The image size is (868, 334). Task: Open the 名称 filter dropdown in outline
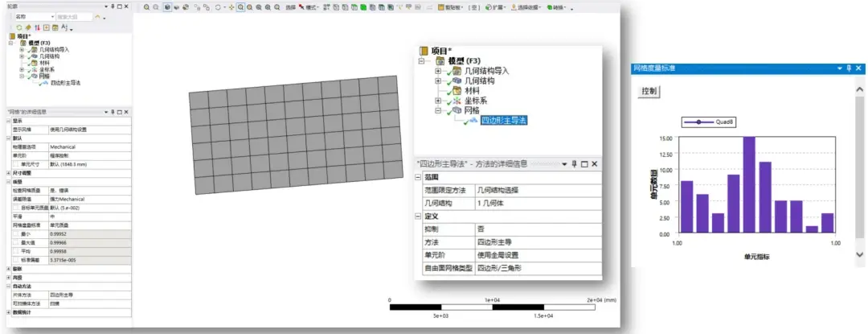click(x=52, y=17)
